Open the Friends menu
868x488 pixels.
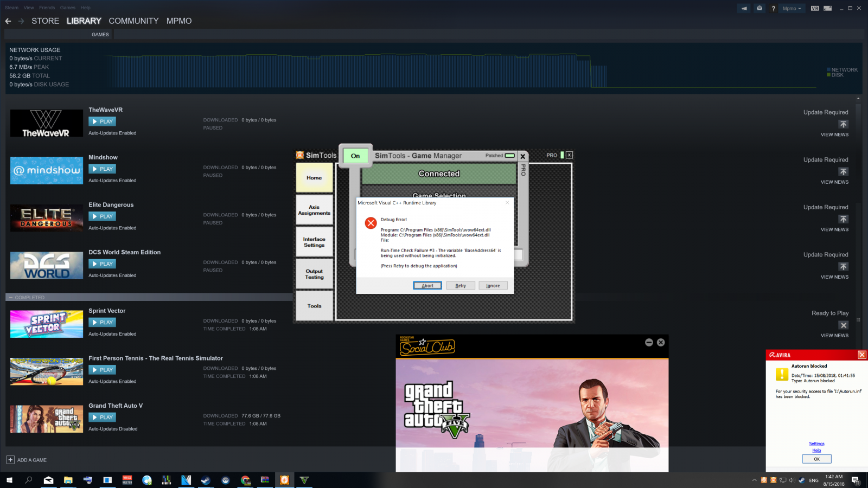[x=47, y=8]
